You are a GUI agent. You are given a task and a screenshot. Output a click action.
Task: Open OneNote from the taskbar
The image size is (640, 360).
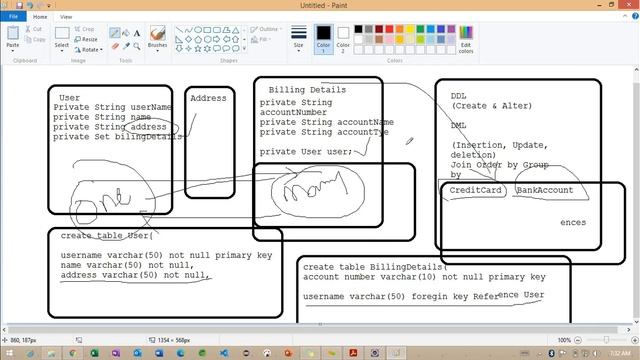116,353
